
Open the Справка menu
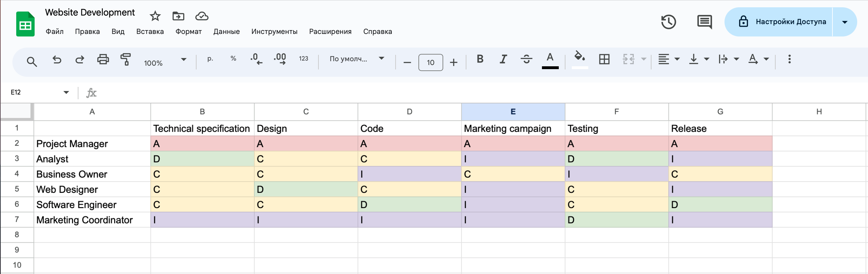pos(377,31)
